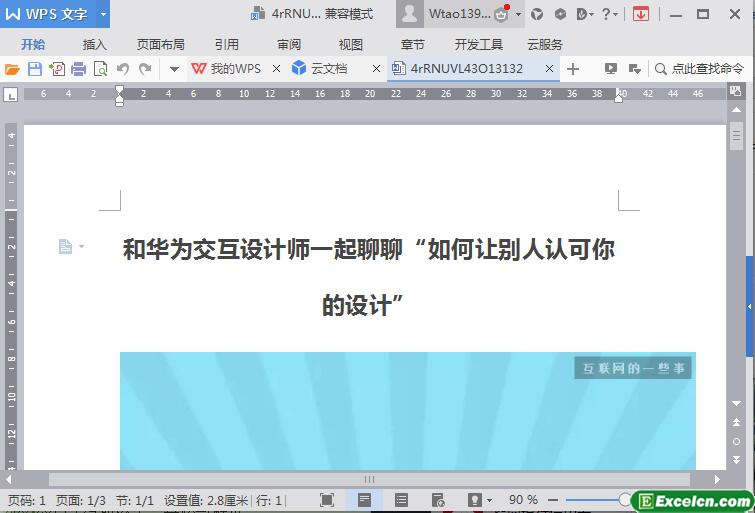The image size is (755, 513).
Task: Click the browse object circle button
Action: click(736, 441)
